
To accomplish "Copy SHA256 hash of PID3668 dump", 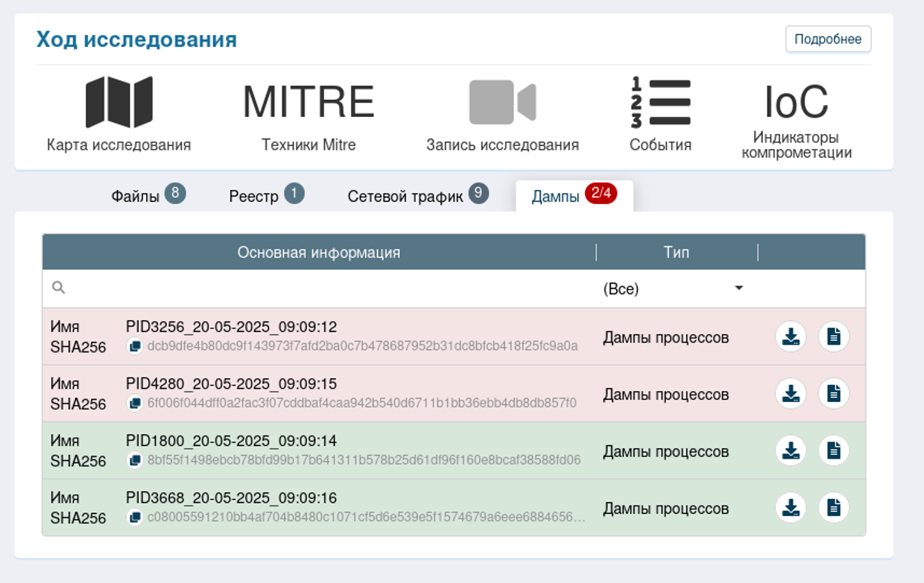I will (x=135, y=517).
